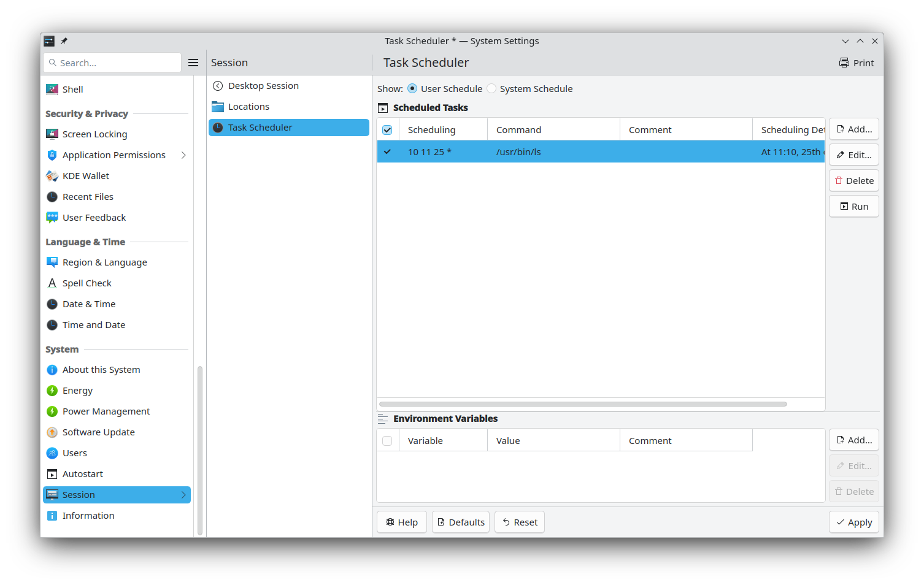Open User Feedback icon
The image size is (924, 585).
click(x=52, y=218)
